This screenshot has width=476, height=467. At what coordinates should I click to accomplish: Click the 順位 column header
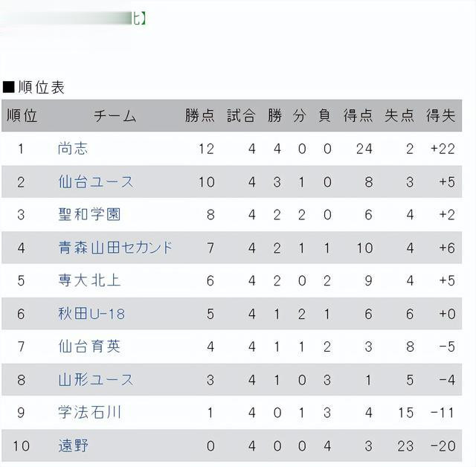point(22,115)
